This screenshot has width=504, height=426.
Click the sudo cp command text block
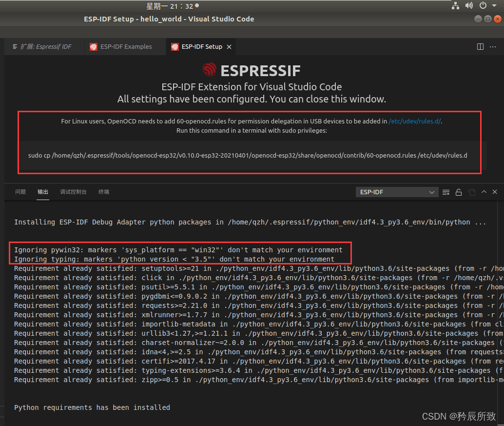pyautogui.click(x=248, y=155)
